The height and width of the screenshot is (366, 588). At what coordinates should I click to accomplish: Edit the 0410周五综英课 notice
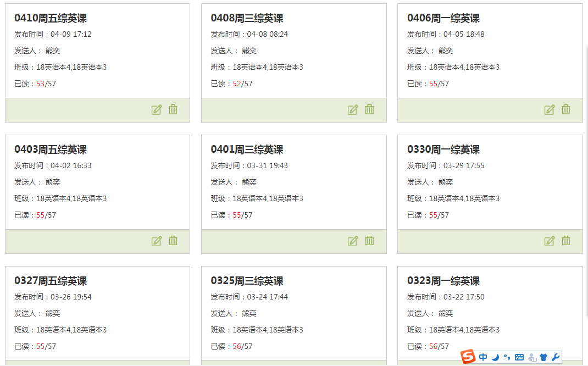click(x=157, y=109)
